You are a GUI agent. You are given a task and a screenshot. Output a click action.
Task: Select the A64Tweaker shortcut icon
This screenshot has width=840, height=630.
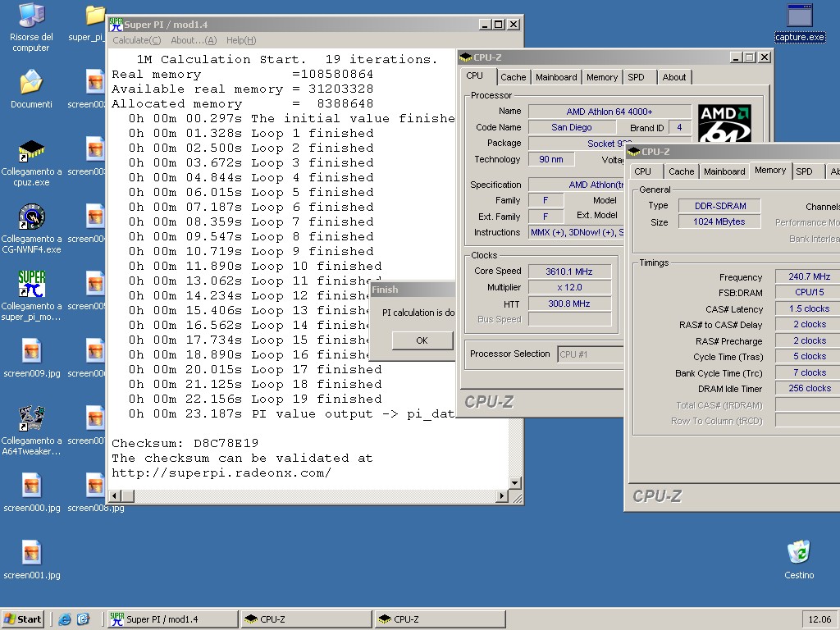[x=32, y=431]
